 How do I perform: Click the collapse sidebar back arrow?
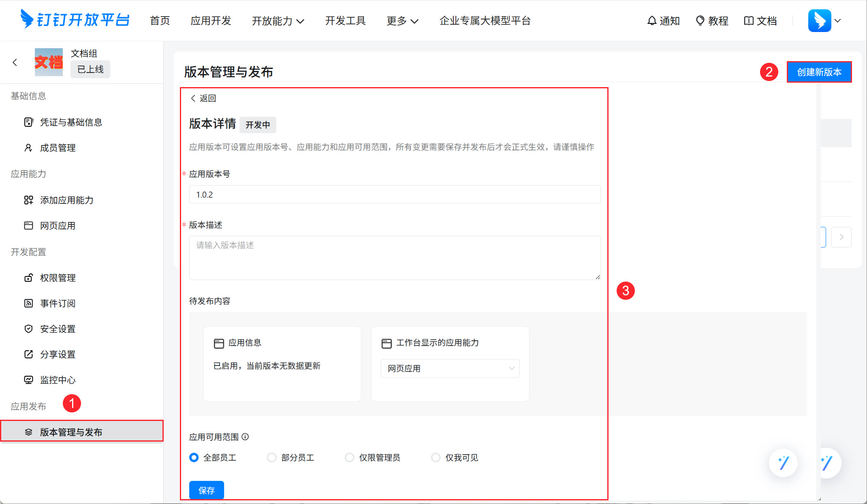[x=15, y=62]
